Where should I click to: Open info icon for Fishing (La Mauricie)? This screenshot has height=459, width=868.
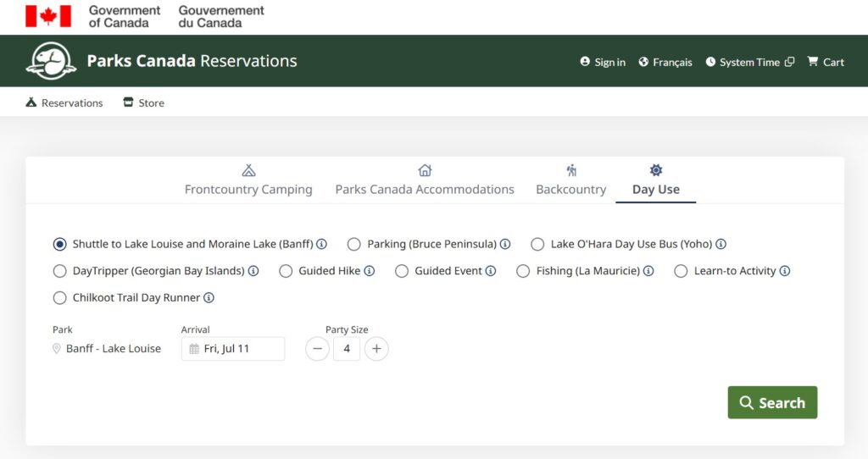648,271
